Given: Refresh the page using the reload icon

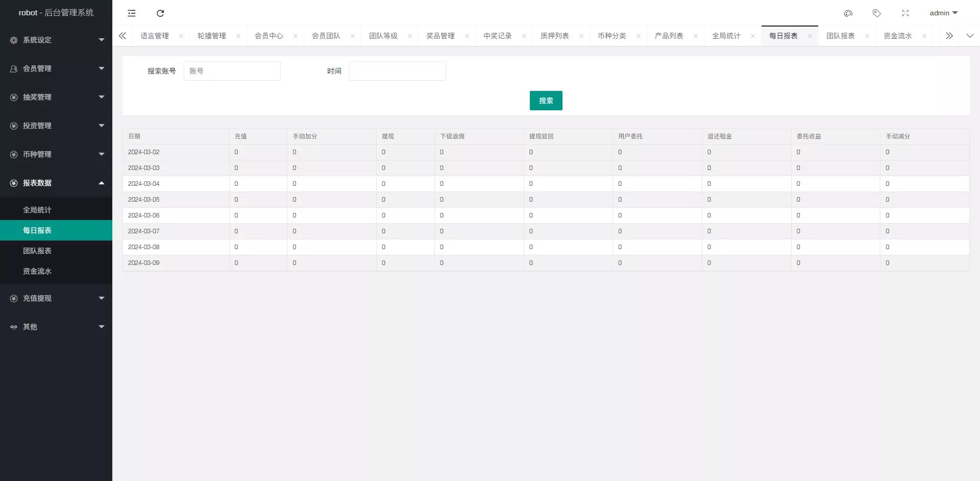Looking at the screenshot, I should [160, 13].
